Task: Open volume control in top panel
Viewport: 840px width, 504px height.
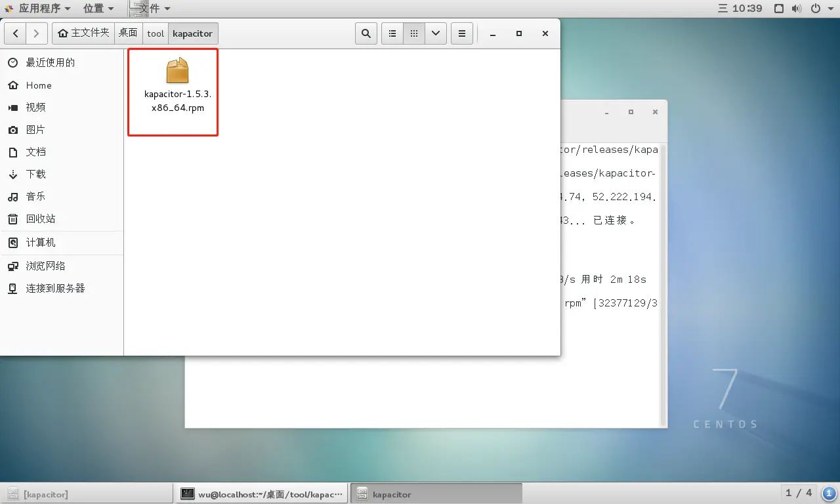Action: point(797,9)
